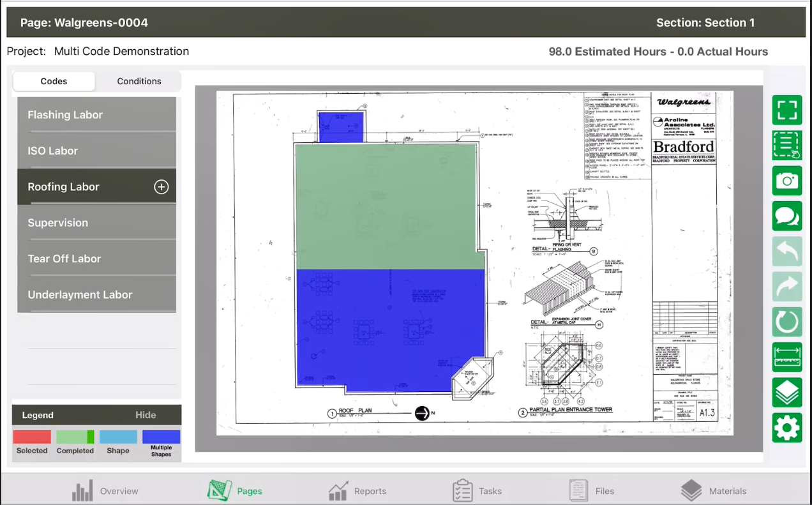Select the Underlayment Labor code
The image size is (812, 505).
click(x=96, y=295)
